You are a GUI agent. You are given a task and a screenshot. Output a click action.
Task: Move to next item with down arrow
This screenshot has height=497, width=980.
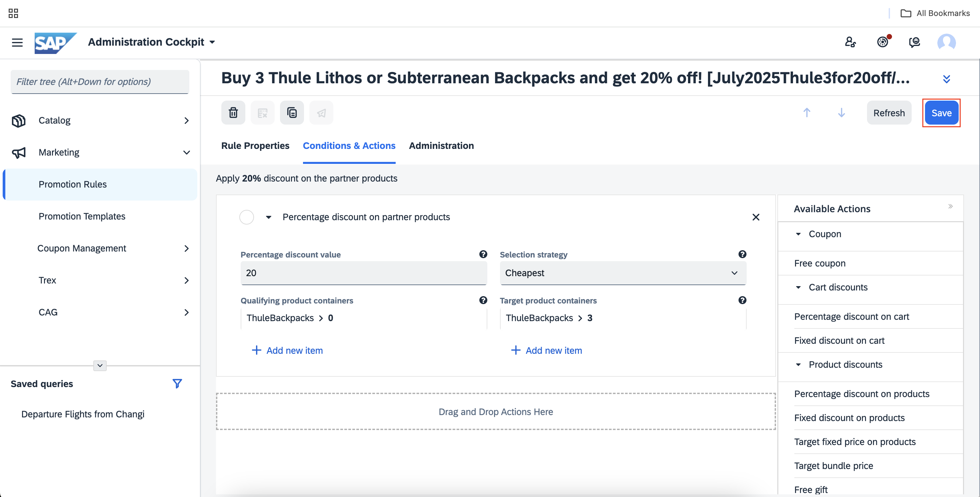pos(841,113)
